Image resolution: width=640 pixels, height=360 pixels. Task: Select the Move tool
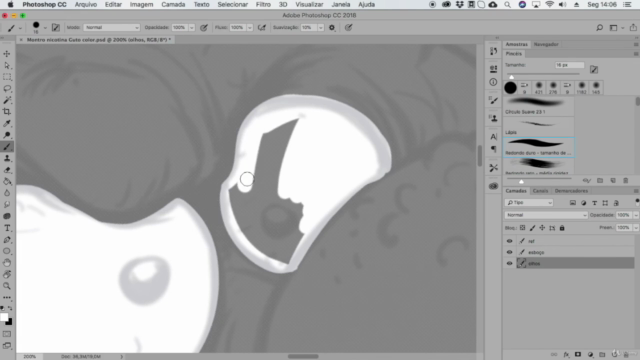[7, 54]
